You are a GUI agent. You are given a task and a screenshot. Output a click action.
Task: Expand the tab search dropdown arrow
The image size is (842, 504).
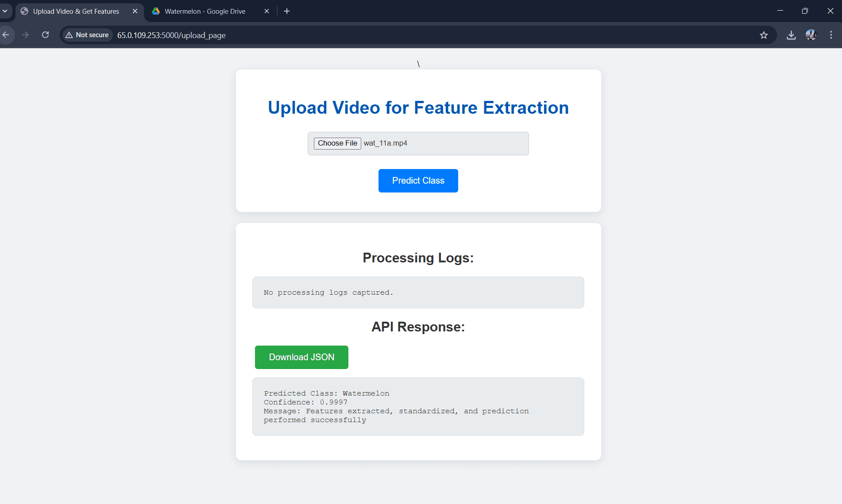(5, 11)
